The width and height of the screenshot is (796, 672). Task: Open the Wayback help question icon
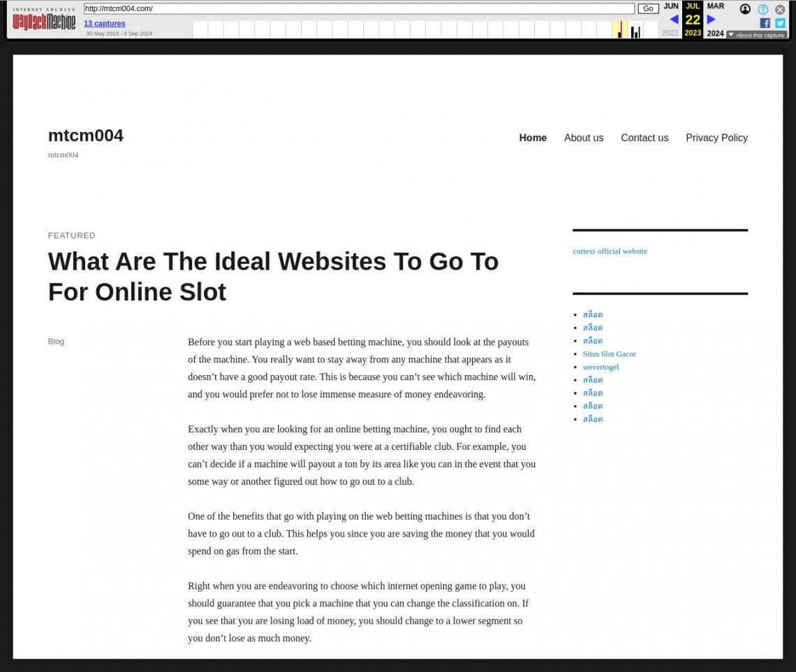pos(762,9)
